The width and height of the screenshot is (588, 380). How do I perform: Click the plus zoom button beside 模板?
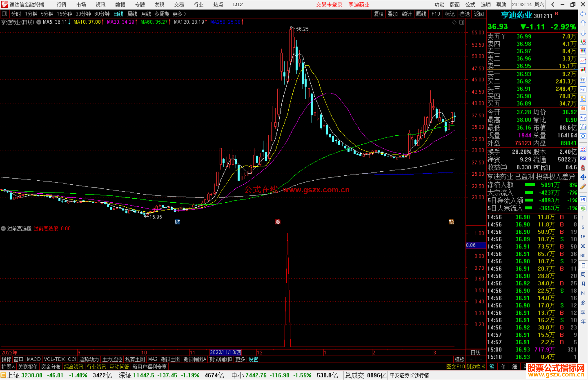tap(471, 359)
